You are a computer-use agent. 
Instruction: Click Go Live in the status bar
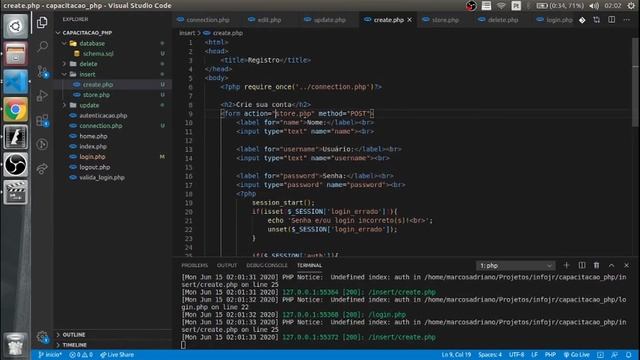[576, 355]
